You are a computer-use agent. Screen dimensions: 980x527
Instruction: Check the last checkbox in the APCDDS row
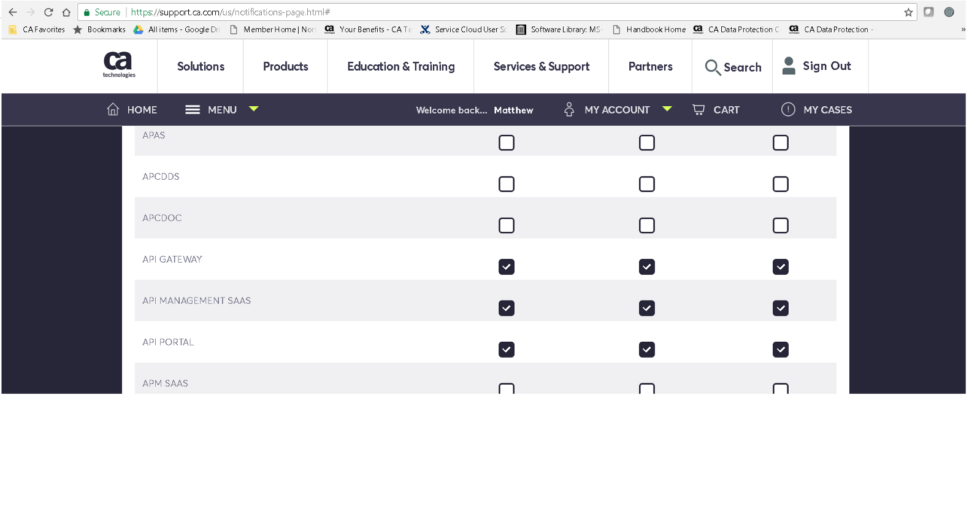coord(781,184)
